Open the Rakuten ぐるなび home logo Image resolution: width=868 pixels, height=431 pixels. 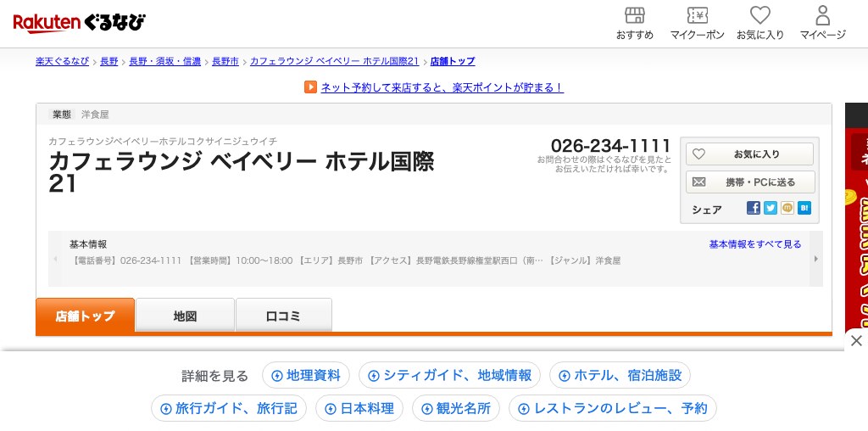(x=79, y=23)
